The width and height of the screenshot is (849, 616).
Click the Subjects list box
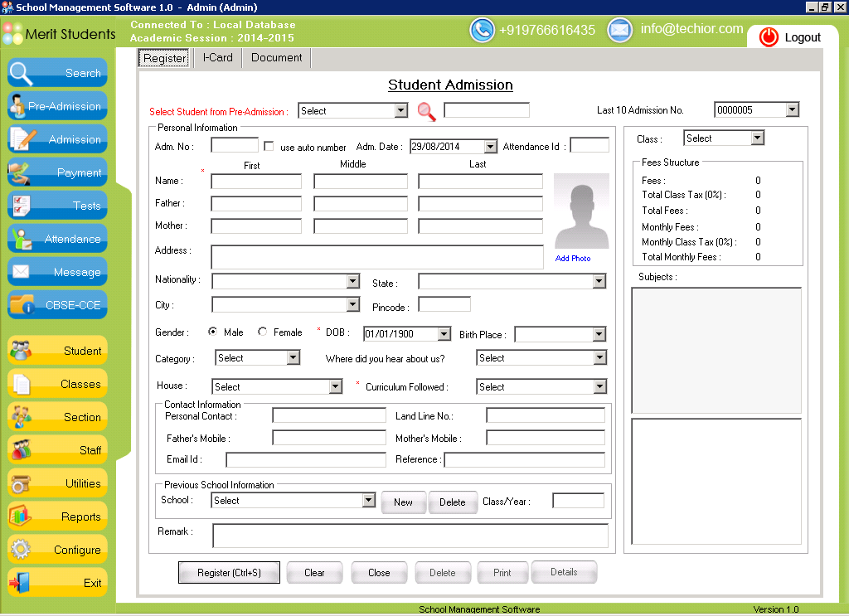(716, 350)
